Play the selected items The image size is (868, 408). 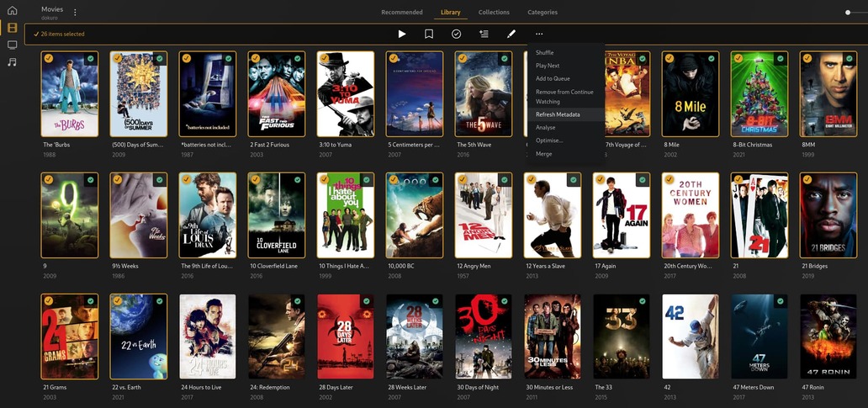(x=402, y=34)
